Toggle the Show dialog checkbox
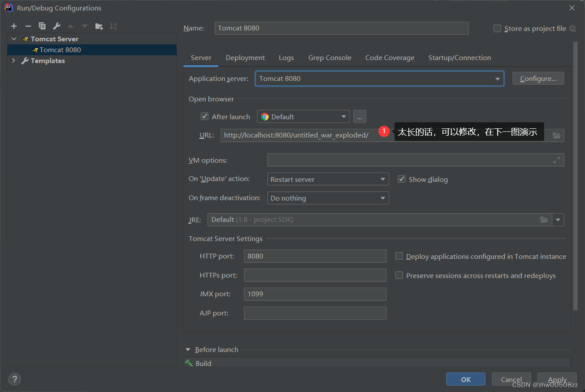Image resolution: width=585 pixels, height=392 pixels. point(401,179)
